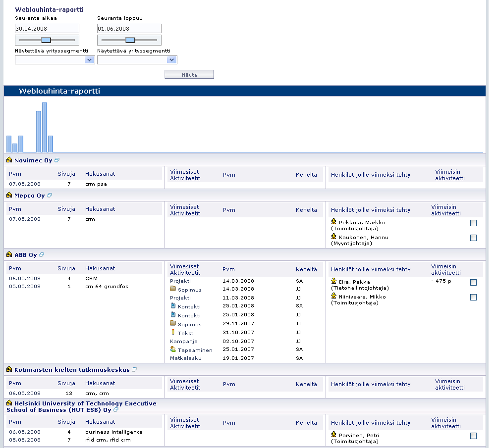Open the Kotimaisten kielten tutkimuskeskus link
496x448 pixels.
pos(72,370)
